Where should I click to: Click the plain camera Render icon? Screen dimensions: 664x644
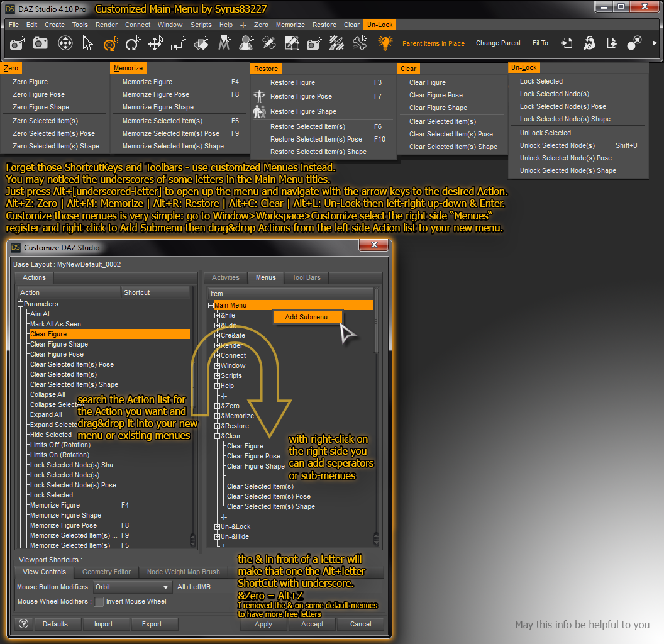click(40, 43)
